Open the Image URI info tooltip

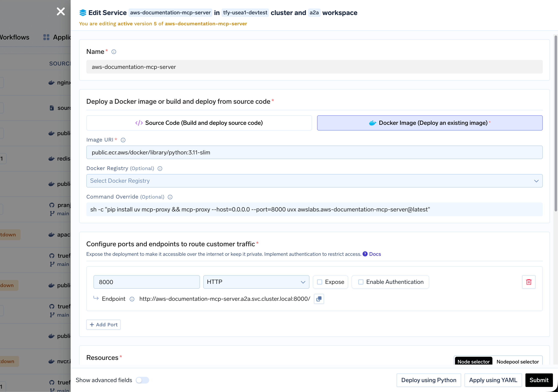click(x=123, y=140)
